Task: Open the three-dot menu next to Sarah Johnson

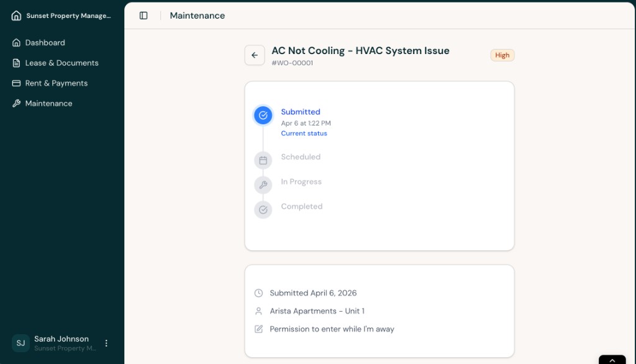Action: (106, 343)
